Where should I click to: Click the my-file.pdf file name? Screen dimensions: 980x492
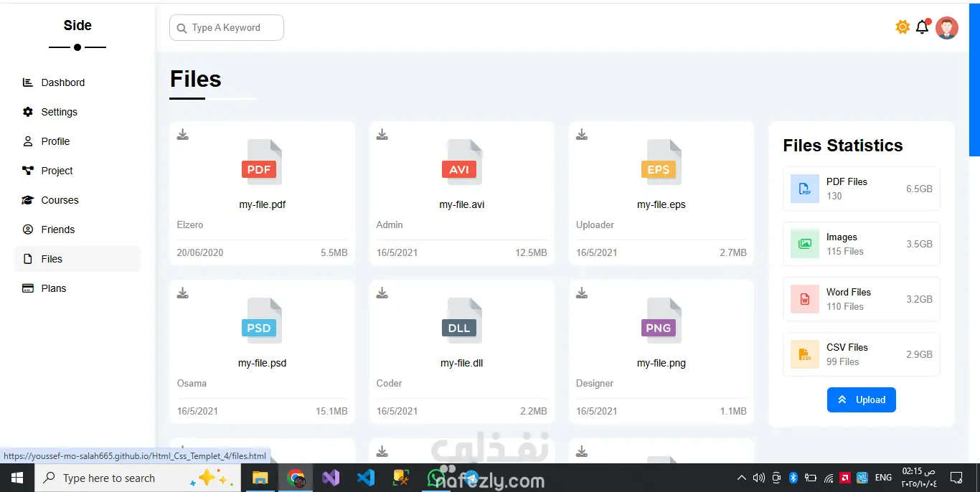[x=263, y=204]
